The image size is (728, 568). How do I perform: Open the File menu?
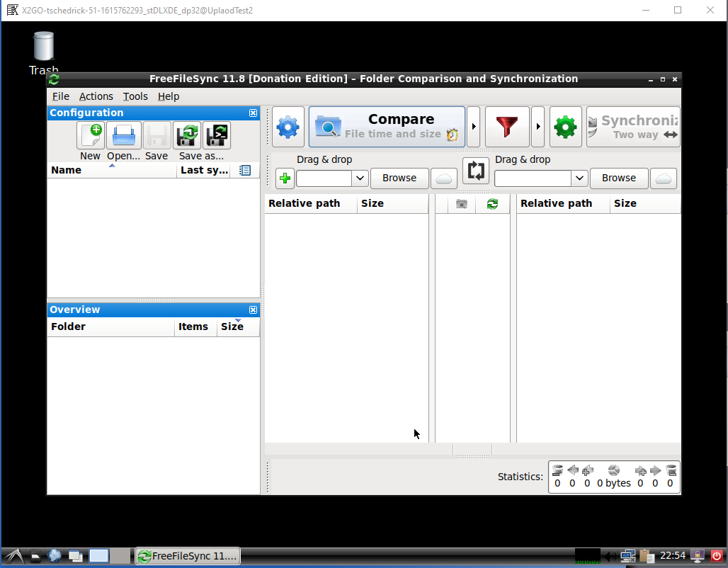pos(61,96)
